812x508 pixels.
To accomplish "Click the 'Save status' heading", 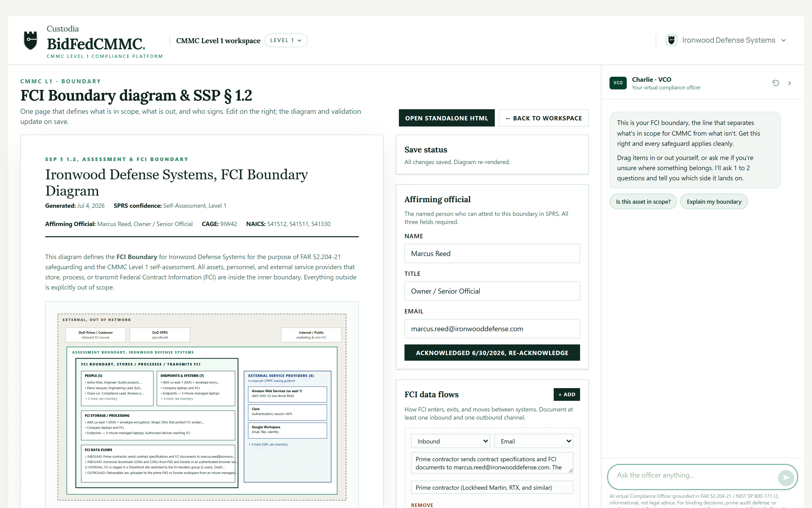I will [426, 150].
